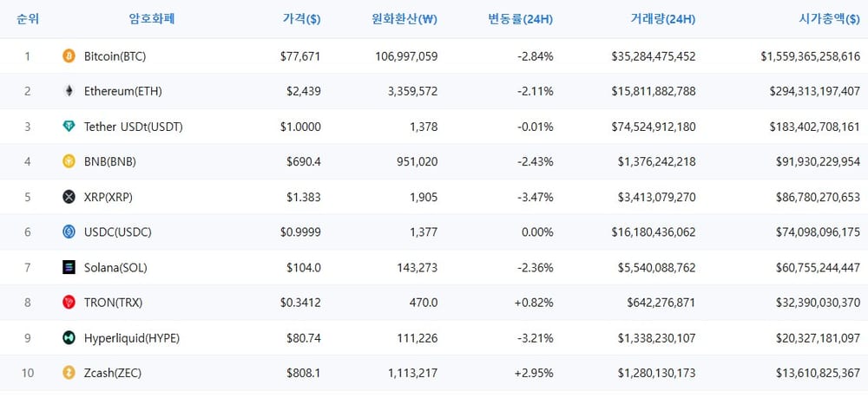The image size is (868, 398).
Task: Click Solana won value 143,273
Action: (x=418, y=268)
